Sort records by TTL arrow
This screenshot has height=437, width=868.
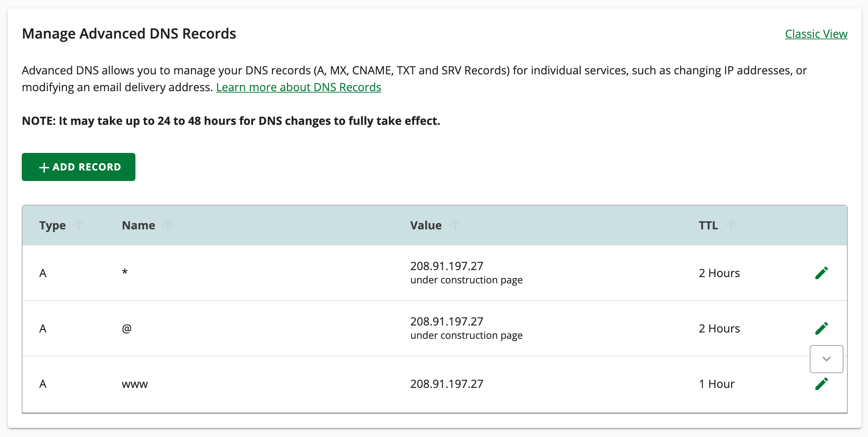(731, 225)
